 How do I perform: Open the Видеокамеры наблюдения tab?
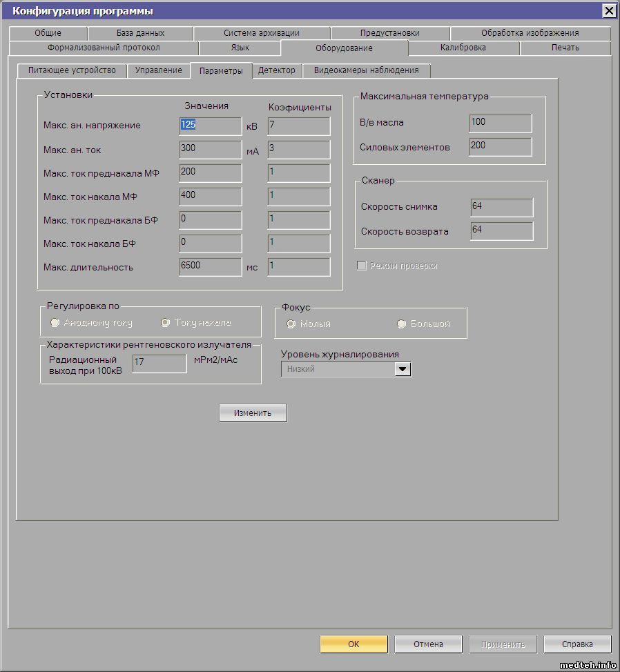[366, 70]
